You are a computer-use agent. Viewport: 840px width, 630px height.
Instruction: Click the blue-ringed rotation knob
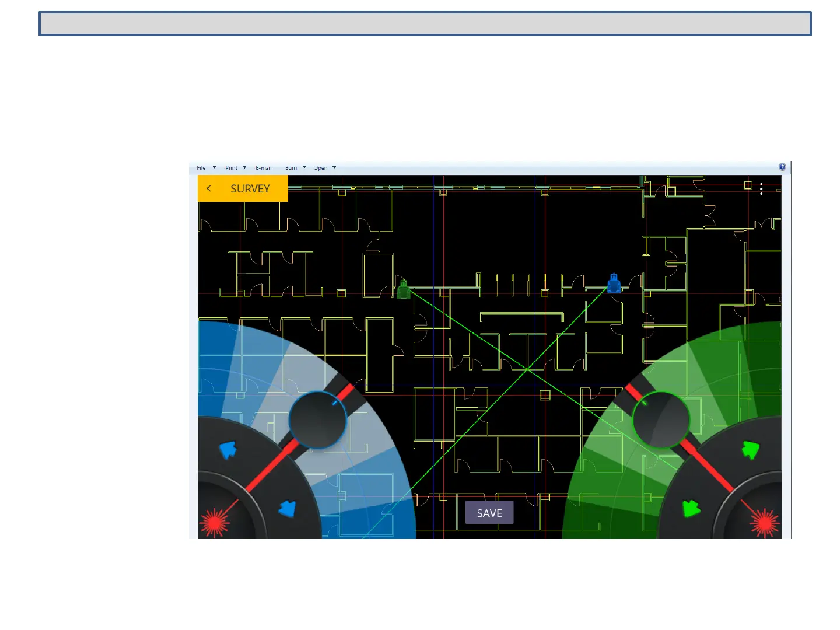coord(317,420)
